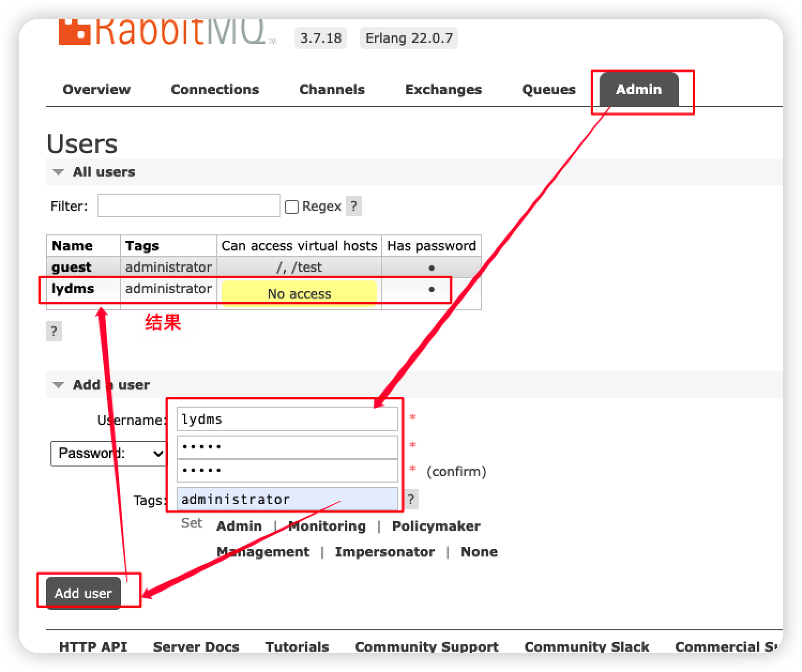
Task: Open the Admin tab
Action: [x=639, y=89]
